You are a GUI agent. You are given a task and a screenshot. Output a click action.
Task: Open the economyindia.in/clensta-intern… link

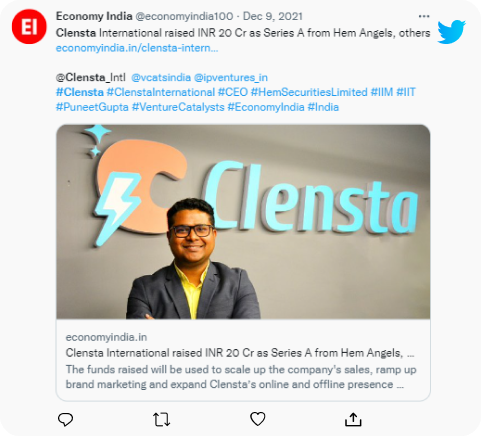pos(137,48)
